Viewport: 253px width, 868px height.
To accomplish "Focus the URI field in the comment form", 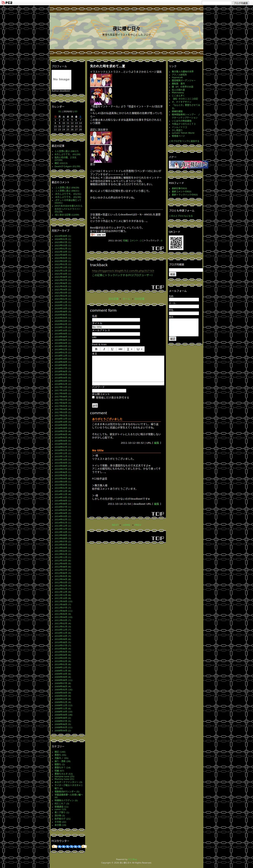I will [x=116, y=341].
